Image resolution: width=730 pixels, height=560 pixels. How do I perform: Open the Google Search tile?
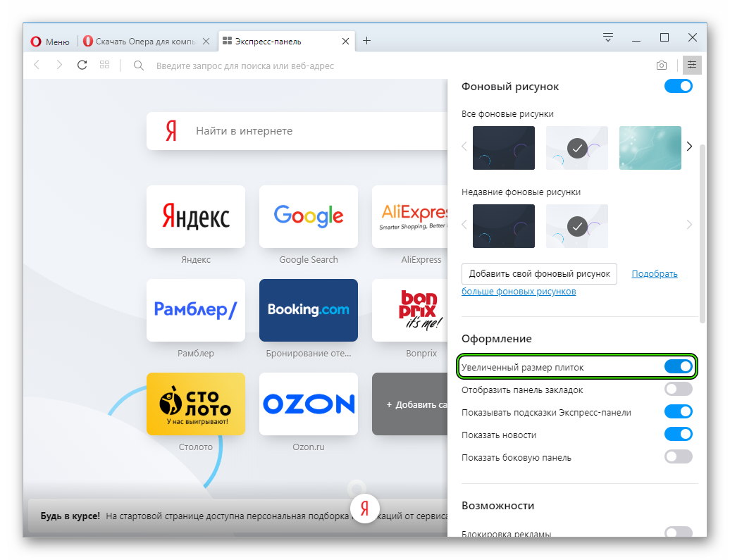click(x=308, y=216)
